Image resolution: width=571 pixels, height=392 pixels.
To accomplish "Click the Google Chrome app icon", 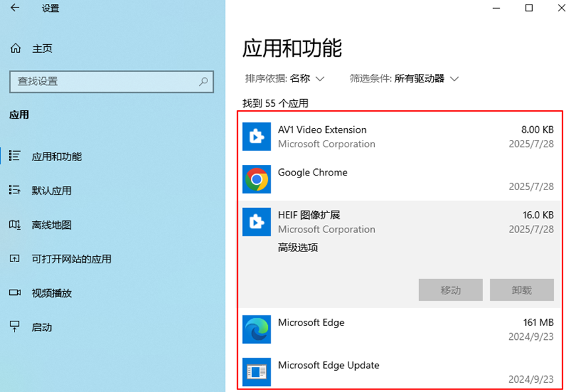I will click(x=257, y=179).
